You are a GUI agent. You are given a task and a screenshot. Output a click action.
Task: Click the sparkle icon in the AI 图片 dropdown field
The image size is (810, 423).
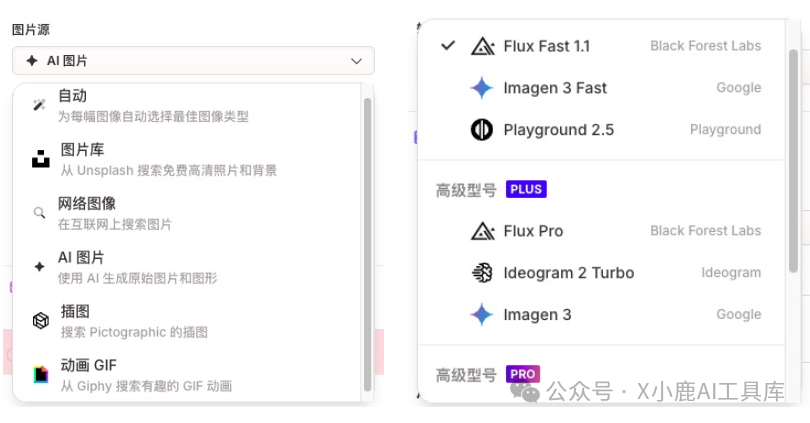point(32,60)
